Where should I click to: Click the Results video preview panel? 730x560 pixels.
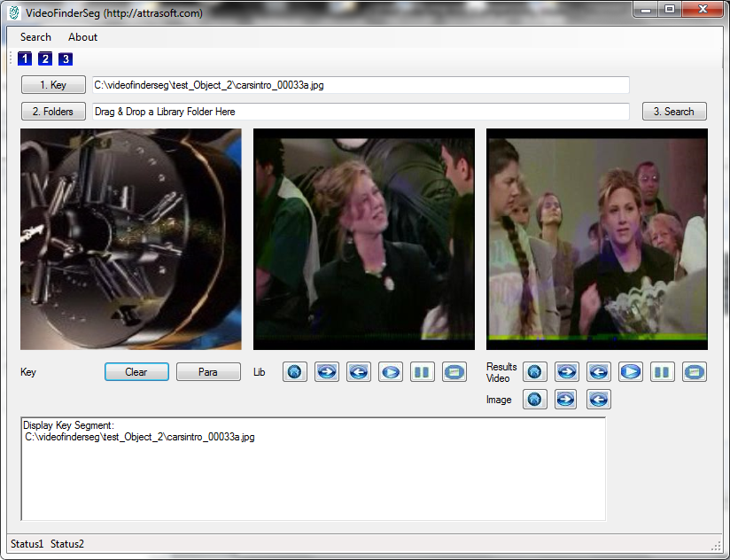(597, 239)
